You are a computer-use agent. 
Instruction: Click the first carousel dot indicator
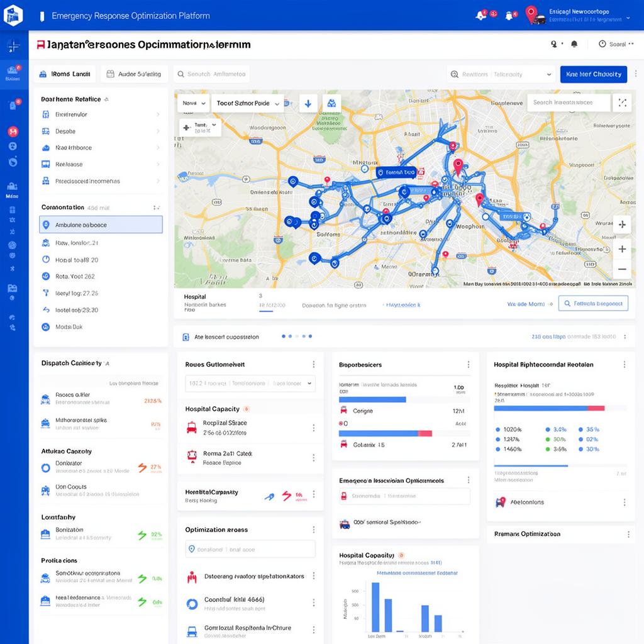click(x=284, y=336)
